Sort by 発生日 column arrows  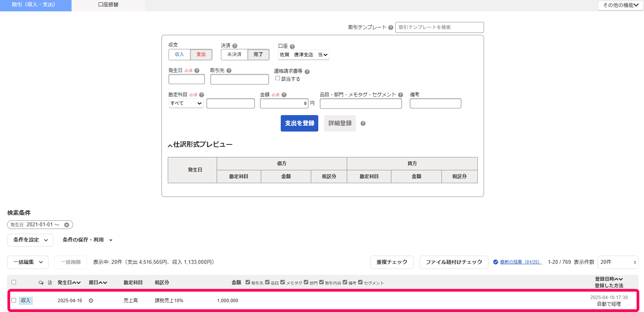pos(77,283)
